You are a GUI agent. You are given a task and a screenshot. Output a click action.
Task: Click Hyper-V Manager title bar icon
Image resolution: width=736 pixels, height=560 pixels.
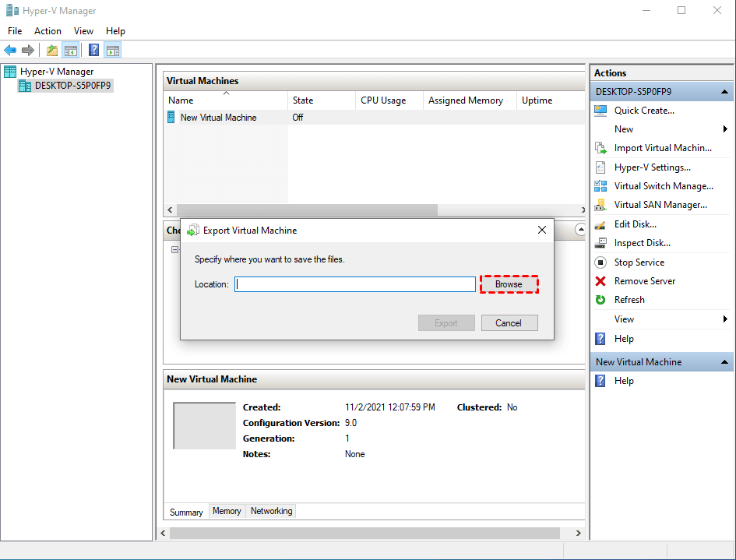12,10
